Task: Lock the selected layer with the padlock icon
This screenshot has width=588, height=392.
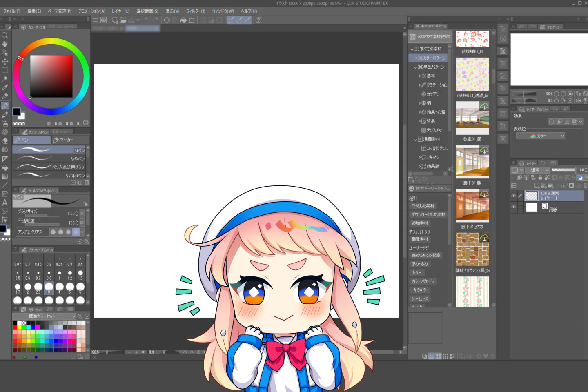Action: 540,177
